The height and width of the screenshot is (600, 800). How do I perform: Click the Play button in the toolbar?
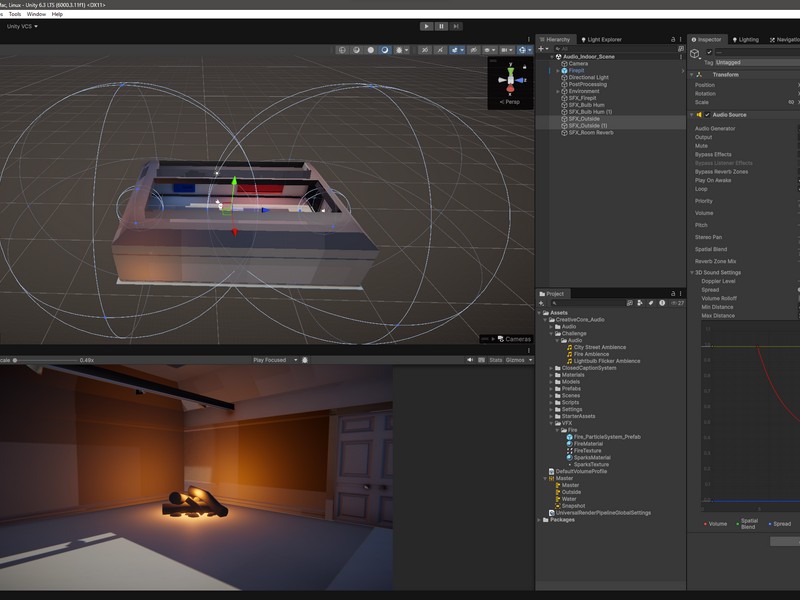[x=427, y=27]
